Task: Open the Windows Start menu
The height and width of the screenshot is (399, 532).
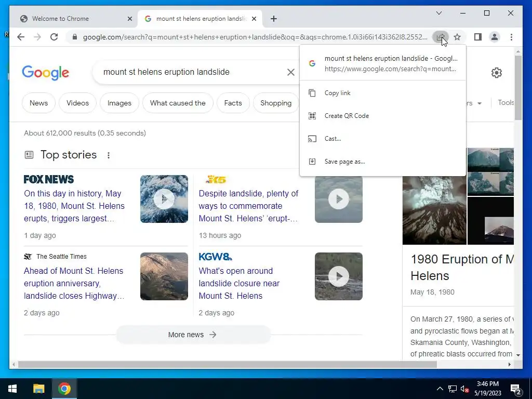Action: pos(12,389)
